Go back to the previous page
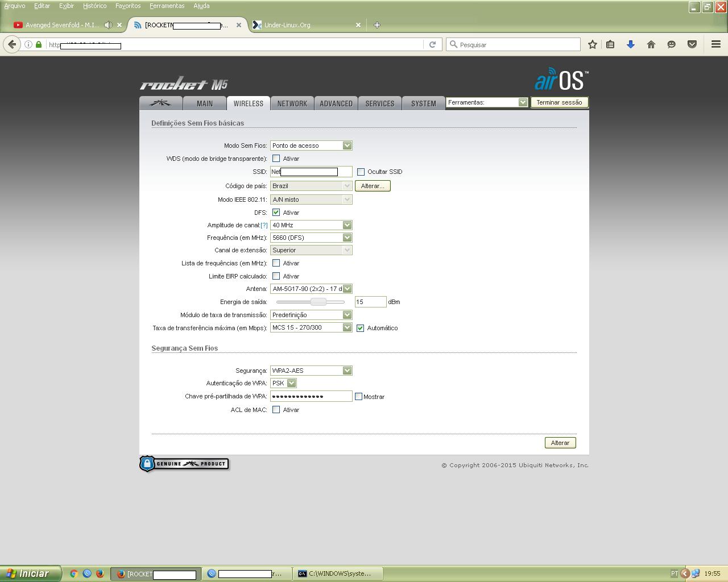 [12, 44]
